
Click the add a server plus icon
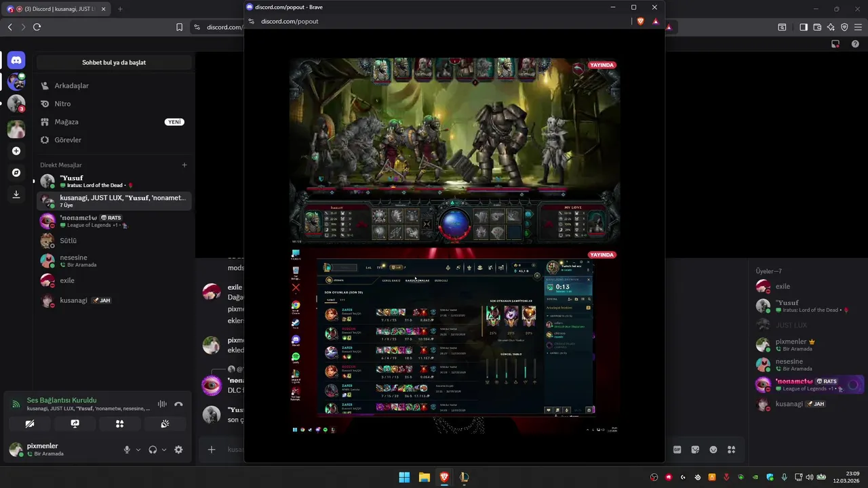tap(16, 151)
